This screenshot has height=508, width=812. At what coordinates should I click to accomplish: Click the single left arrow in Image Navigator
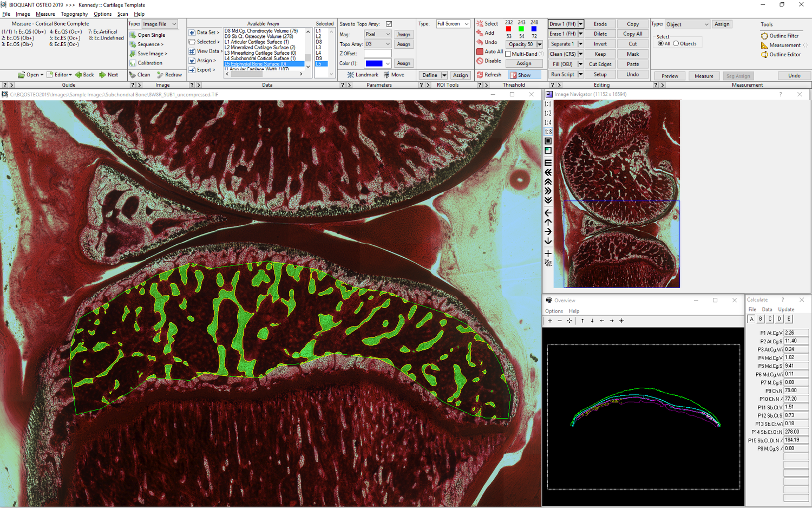click(548, 213)
